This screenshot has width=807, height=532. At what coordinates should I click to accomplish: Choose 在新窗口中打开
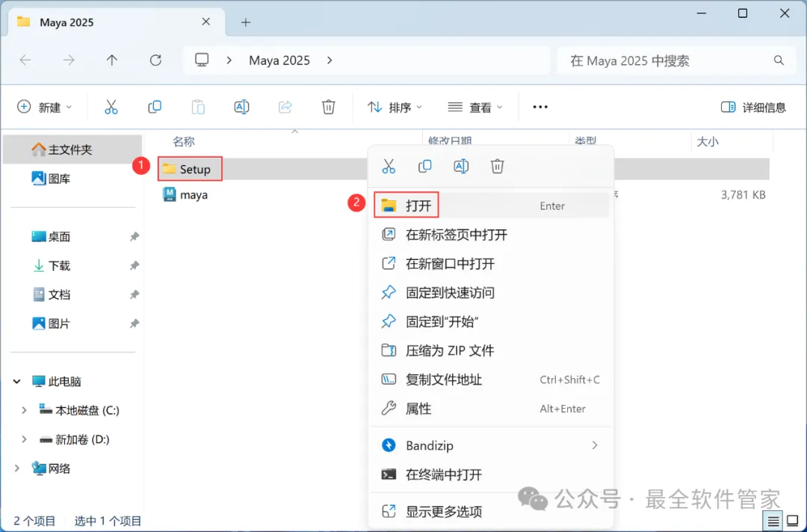point(491,264)
